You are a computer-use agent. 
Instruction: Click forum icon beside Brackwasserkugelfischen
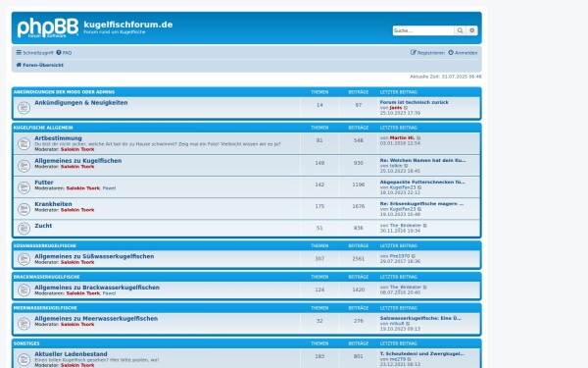tap(24, 290)
